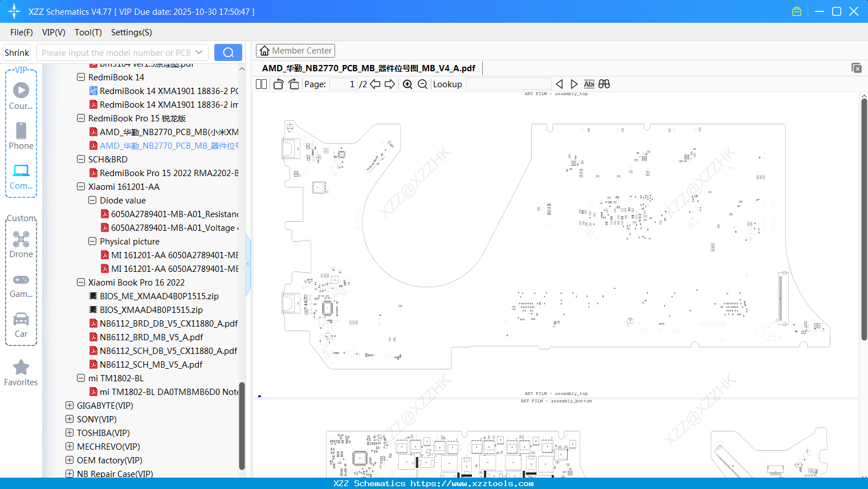The height and width of the screenshot is (489, 868).
Task: Open NB6112_SCH_DB_V5_CX11880_A.pdf
Action: pos(168,351)
